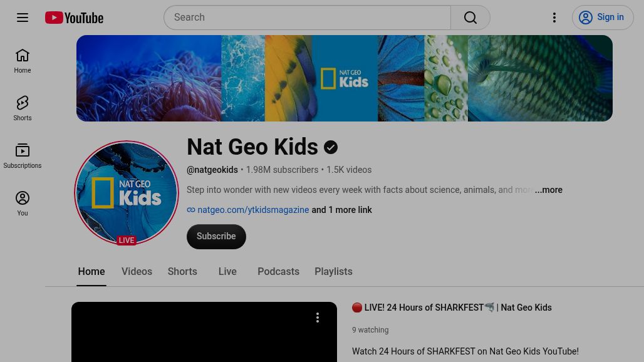Click the @natgeokids handle text
This screenshot has width=644, height=362.
212,170
